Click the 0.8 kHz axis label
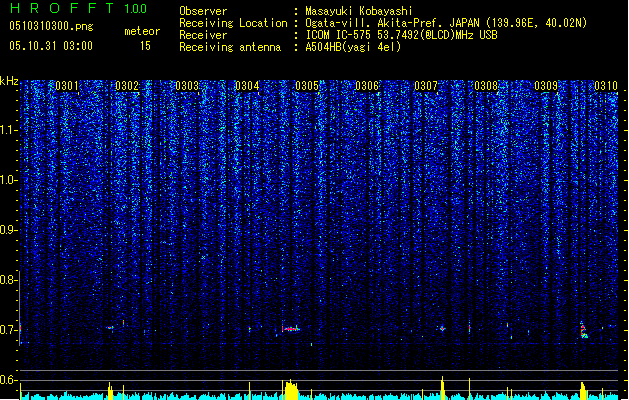This screenshot has height=400, width=629. tap(9, 280)
